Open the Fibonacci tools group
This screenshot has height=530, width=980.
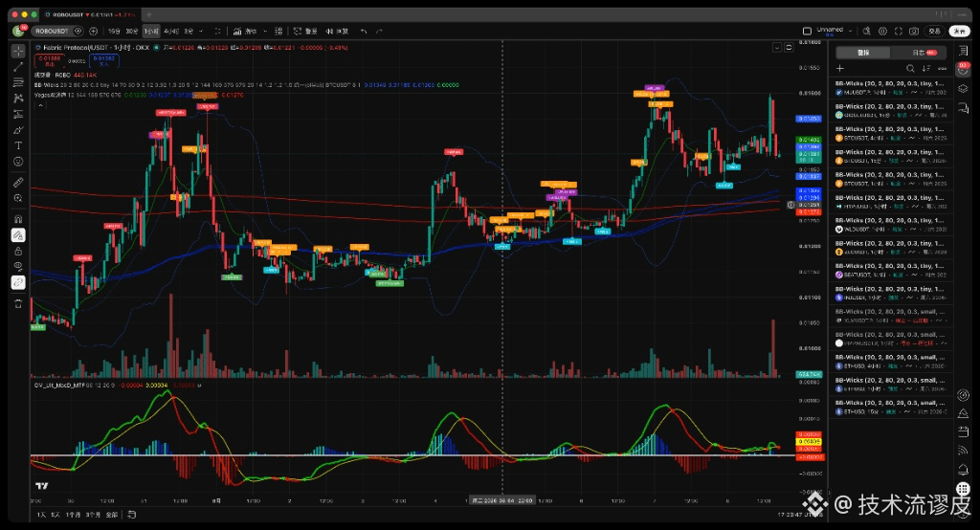(18, 82)
